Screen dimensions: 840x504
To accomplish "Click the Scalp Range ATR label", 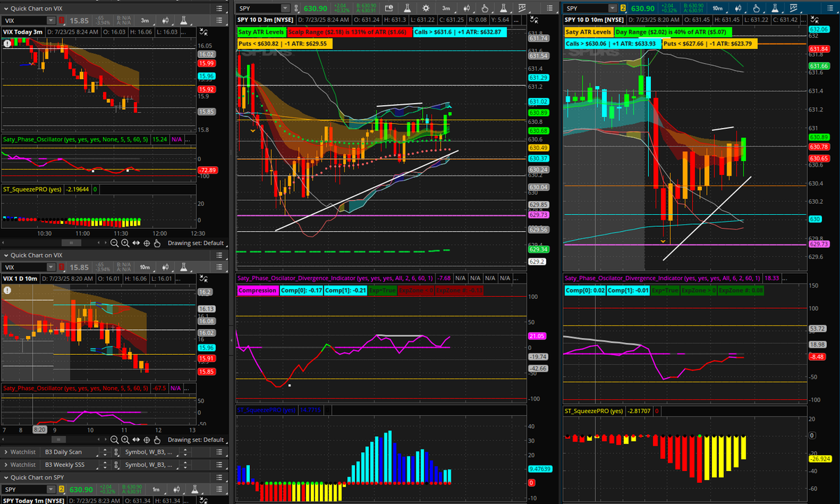I will [x=351, y=31].
